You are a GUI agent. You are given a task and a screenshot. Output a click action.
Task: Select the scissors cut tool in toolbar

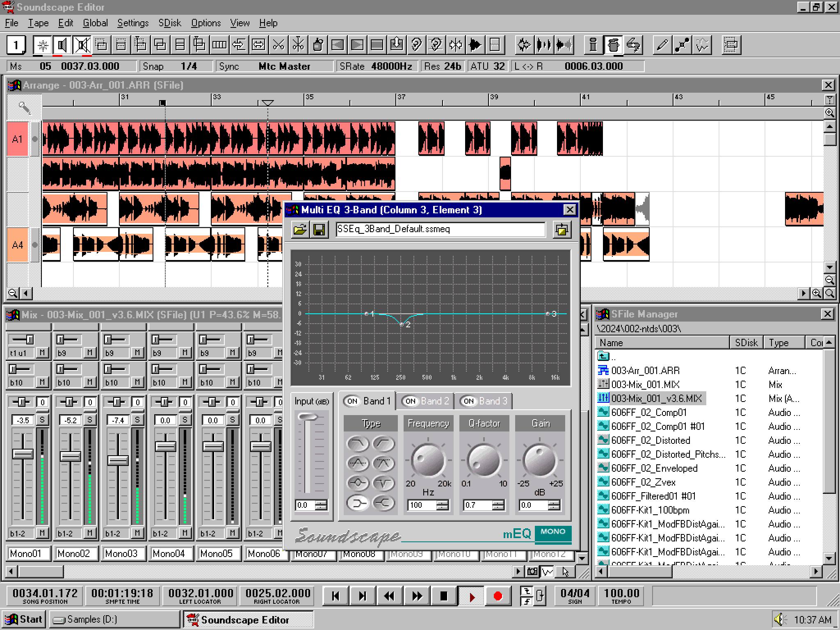coord(278,45)
